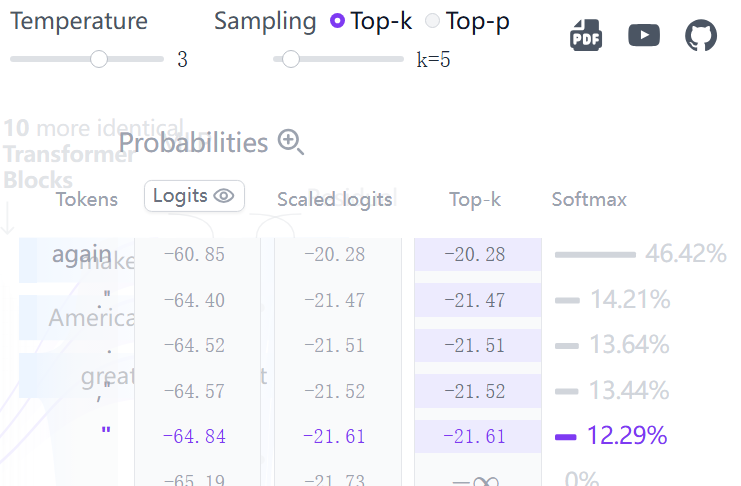Viewport: 741px width, 486px height.
Task: Click the 46.42% softmax probability bar
Action: 595,255
